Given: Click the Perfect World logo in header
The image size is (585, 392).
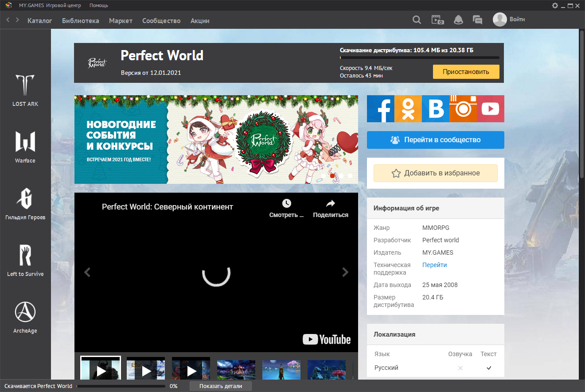Looking at the screenshot, I should [x=97, y=63].
